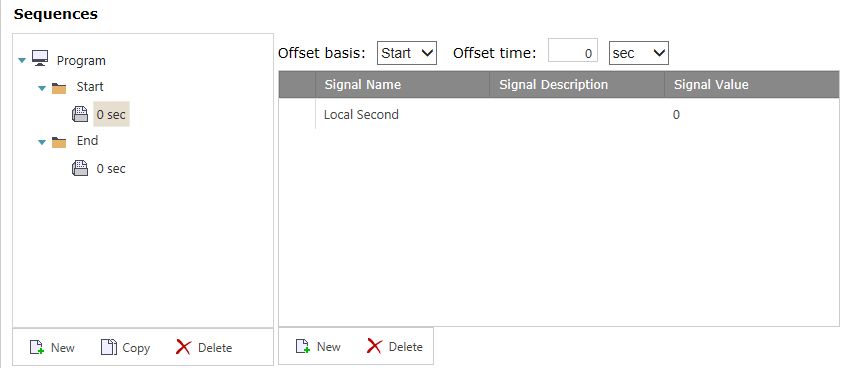The image size is (851, 368).
Task: Click the Signal Description column header
Action: [x=577, y=84]
